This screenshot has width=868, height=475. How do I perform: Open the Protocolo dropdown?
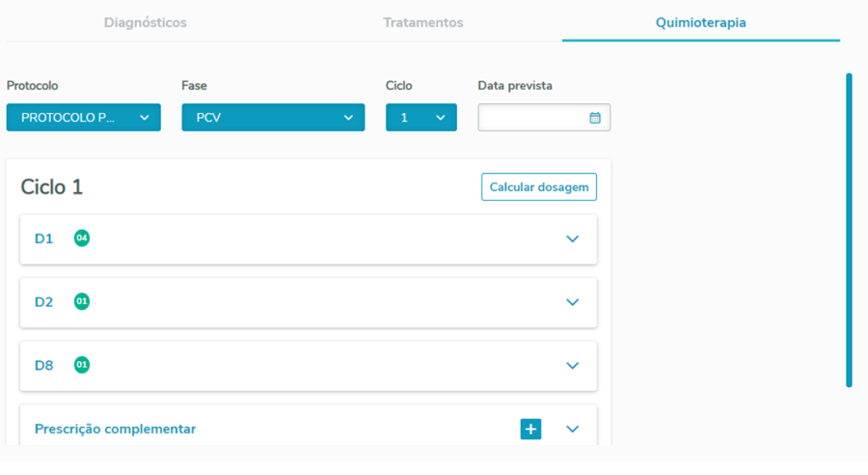coord(84,118)
